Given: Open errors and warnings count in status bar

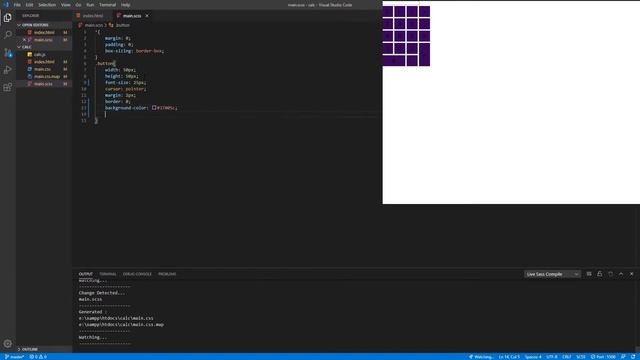Looking at the screenshot, I should coord(38,357).
